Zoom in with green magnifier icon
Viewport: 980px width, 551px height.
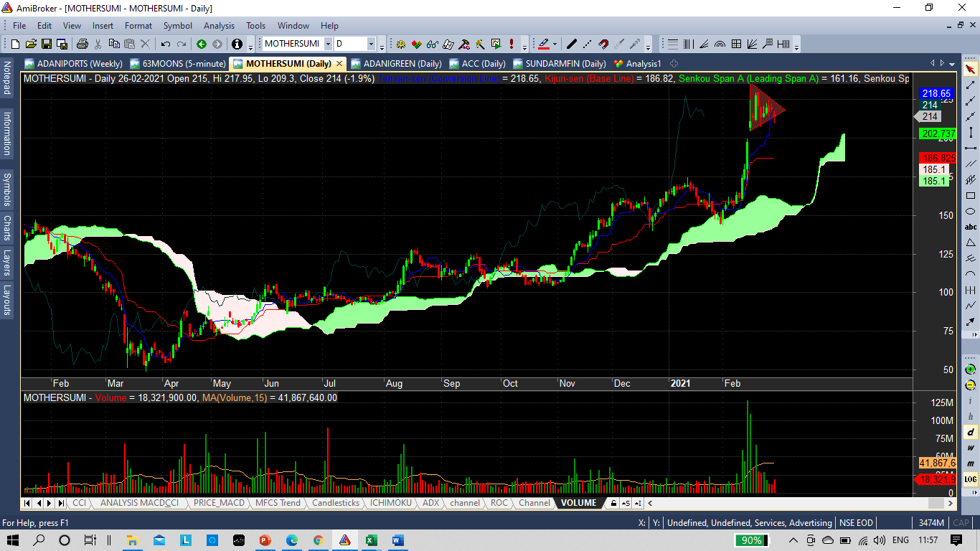point(970,370)
